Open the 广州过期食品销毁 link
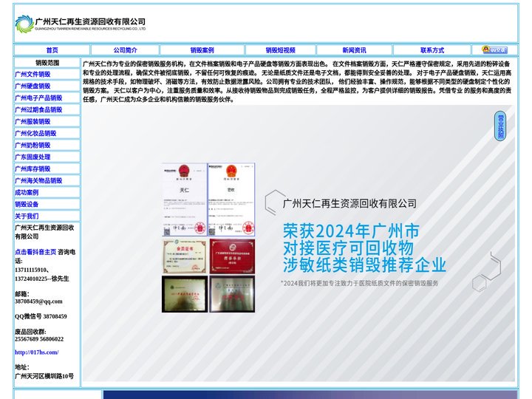This screenshot has height=399, width=532. 38,110
